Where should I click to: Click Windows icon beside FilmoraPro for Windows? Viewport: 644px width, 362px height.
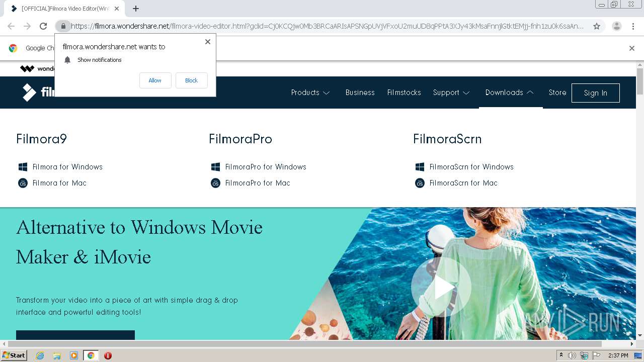pos(215,167)
